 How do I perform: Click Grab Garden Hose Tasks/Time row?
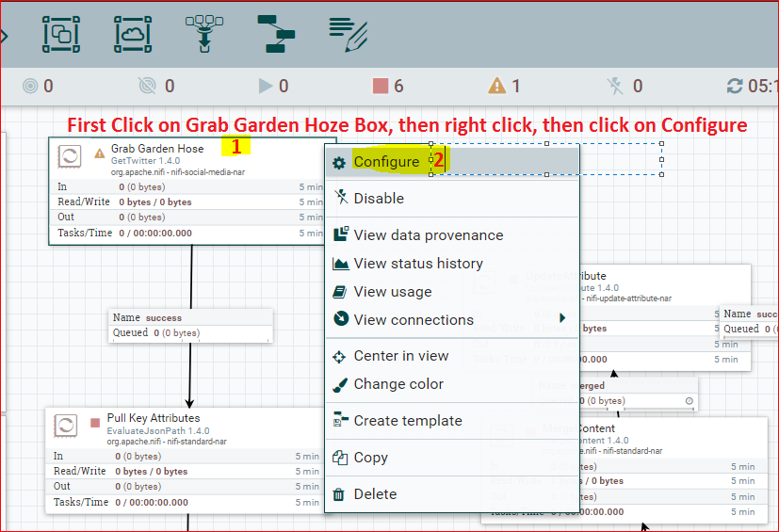(189, 233)
